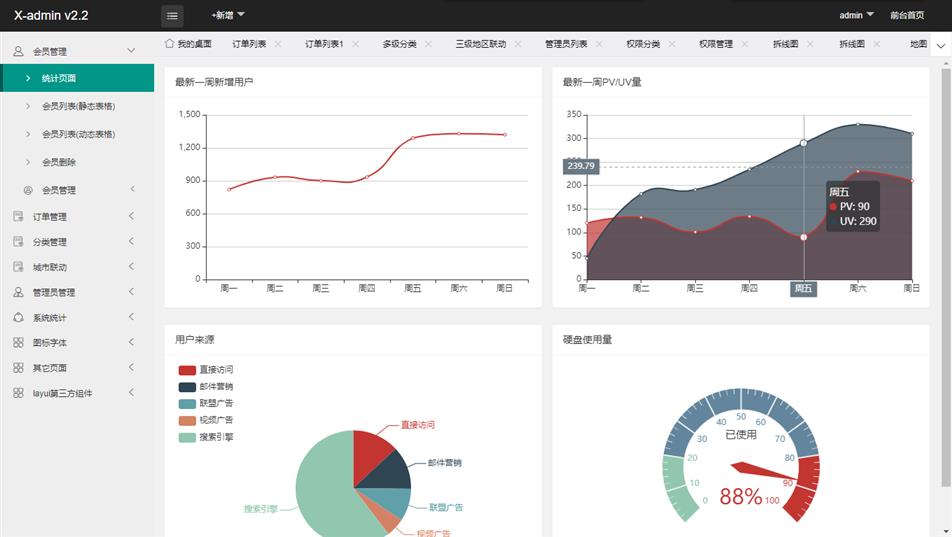Screen dimensions: 952x537
Task: Switch to the 权限分类 tab
Action: [x=643, y=44]
